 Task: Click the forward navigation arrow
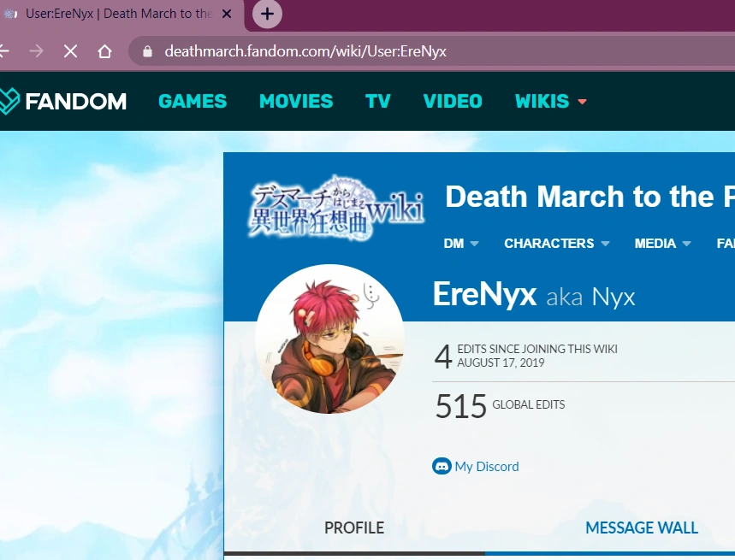click(x=36, y=51)
